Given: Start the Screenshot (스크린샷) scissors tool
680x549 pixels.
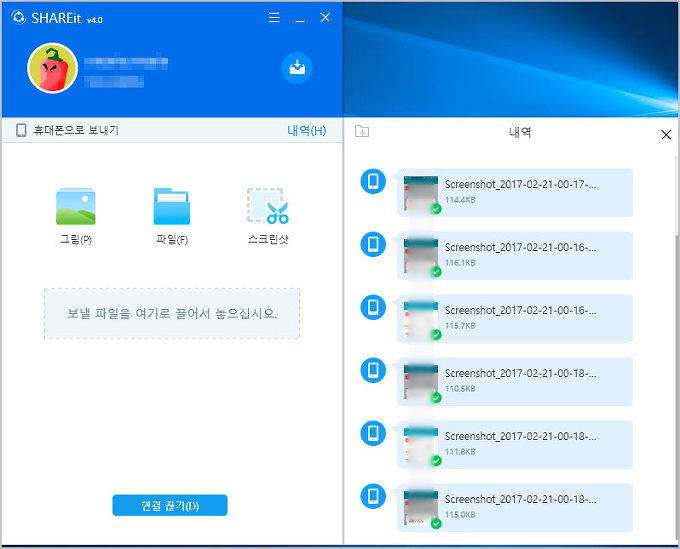Looking at the screenshot, I should pos(267,206).
